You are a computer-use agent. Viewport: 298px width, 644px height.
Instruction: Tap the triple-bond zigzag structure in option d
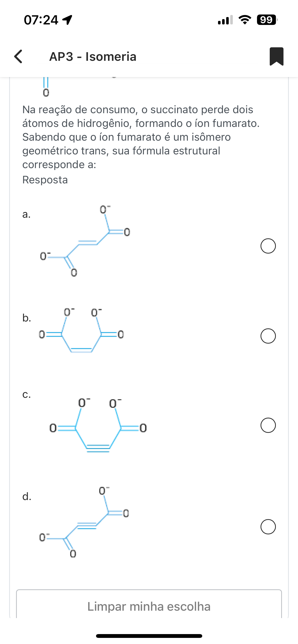point(85,522)
